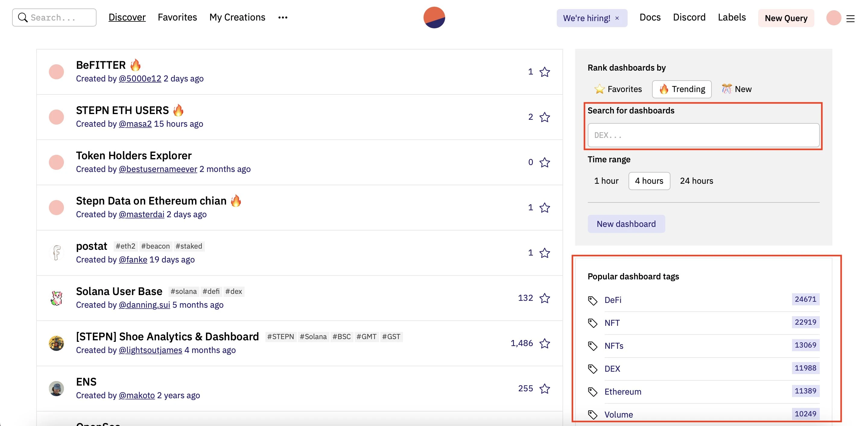This screenshot has width=868, height=426.
Task: Select the 24 hours time range
Action: click(x=696, y=180)
